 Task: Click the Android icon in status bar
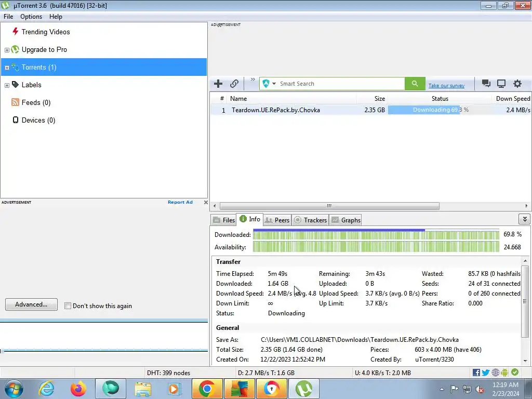504,373
